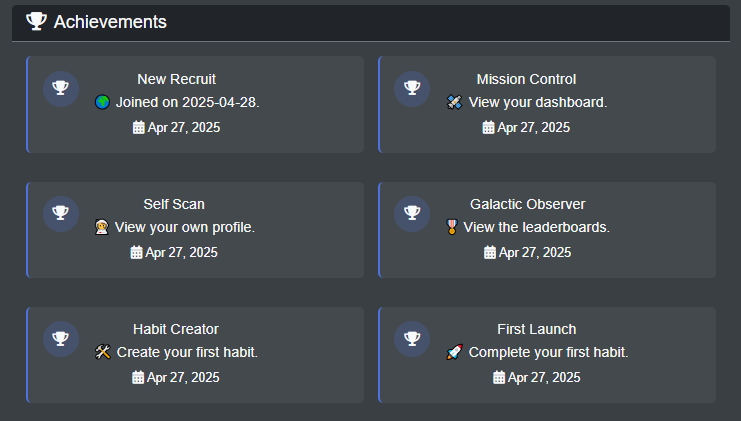This screenshot has width=741, height=421.
Task: Click the First Launch date Apr 27, 2025
Action: click(544, 377)
